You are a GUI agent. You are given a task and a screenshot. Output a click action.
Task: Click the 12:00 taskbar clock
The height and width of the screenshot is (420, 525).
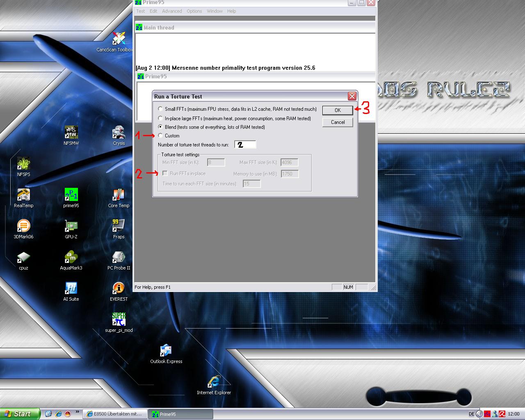click(514, 414)
